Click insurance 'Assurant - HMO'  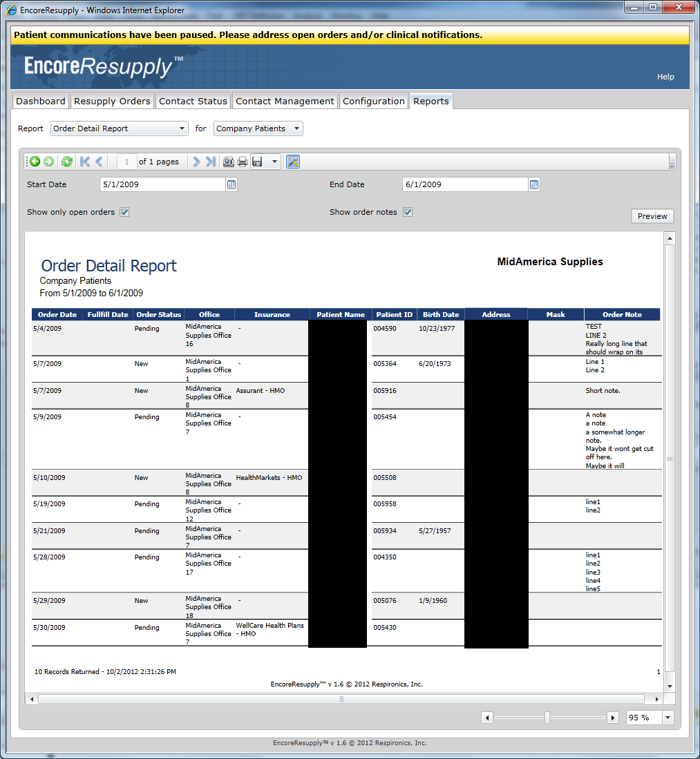point(260,391)
